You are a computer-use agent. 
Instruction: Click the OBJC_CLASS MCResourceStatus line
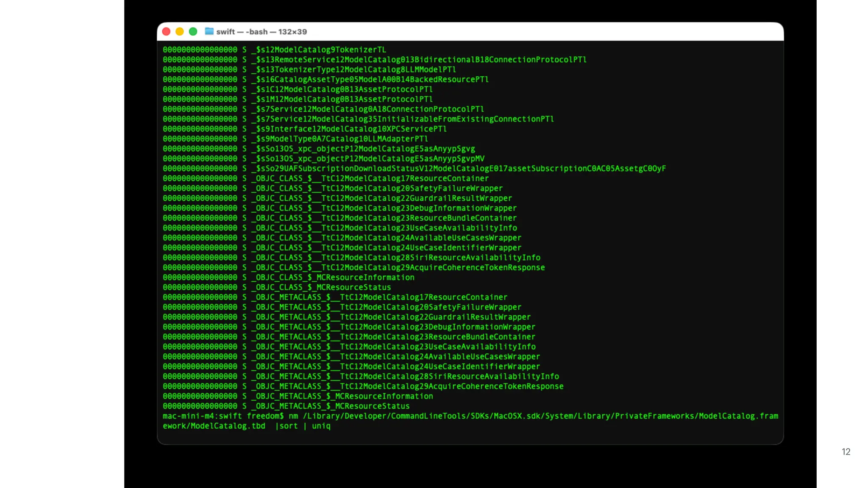321,288
